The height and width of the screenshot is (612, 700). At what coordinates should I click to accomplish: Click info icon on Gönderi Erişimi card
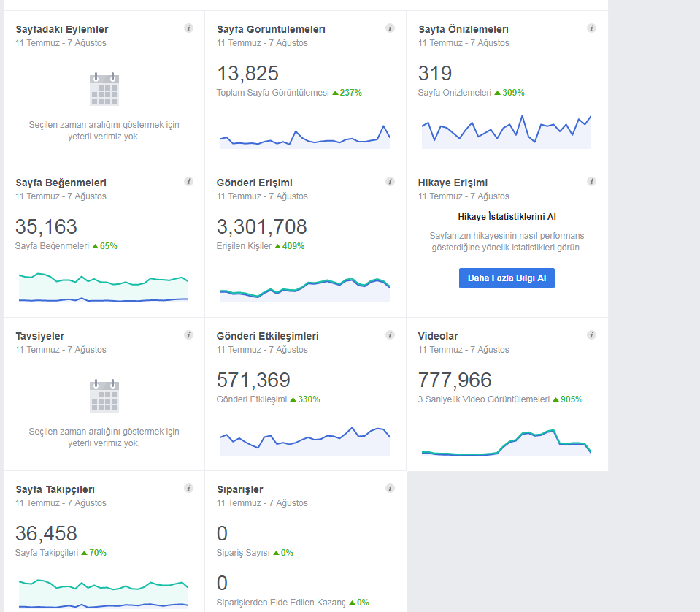point(390,181)
